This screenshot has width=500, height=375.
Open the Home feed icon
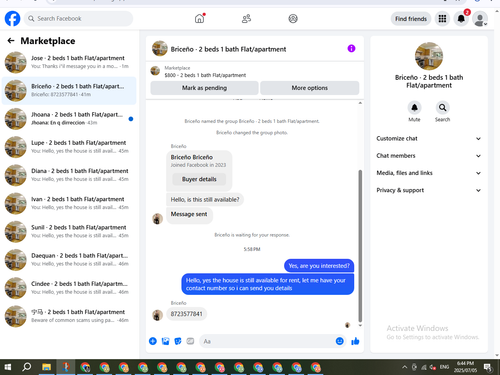(200, 18)
